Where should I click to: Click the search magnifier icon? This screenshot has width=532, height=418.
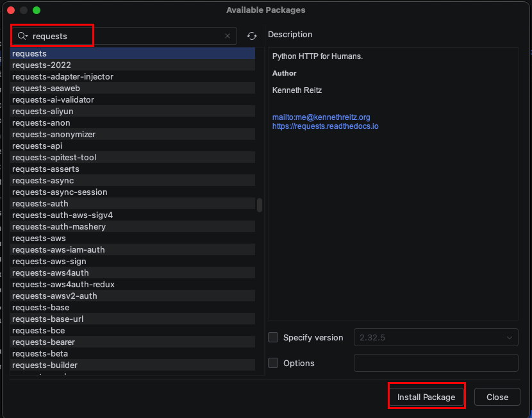point(22,36)
